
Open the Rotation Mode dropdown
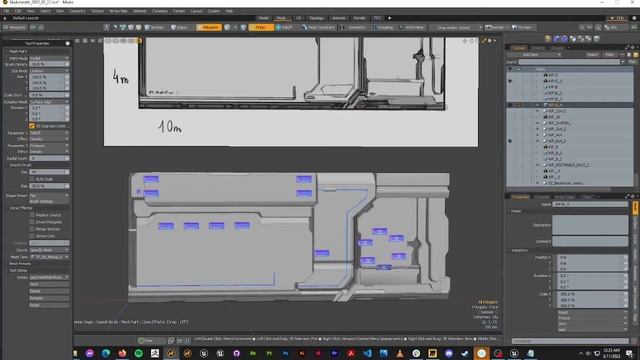[49, 102]
